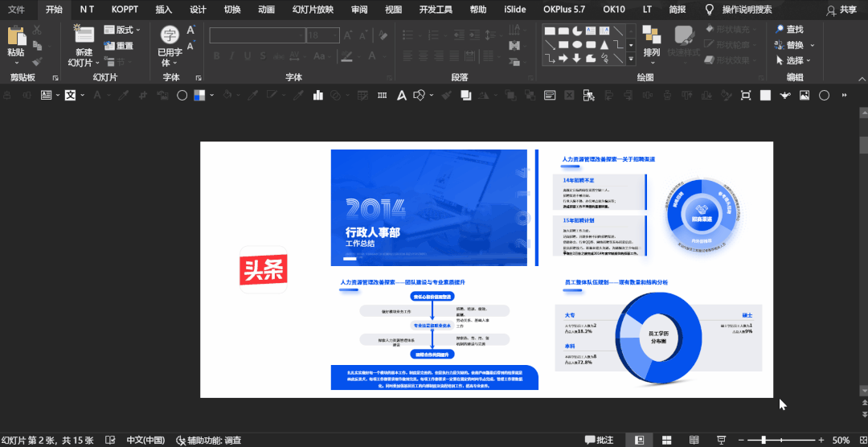
Task: Click the Find (查找) magnifier icon
Action: click(x=780, y=30)
